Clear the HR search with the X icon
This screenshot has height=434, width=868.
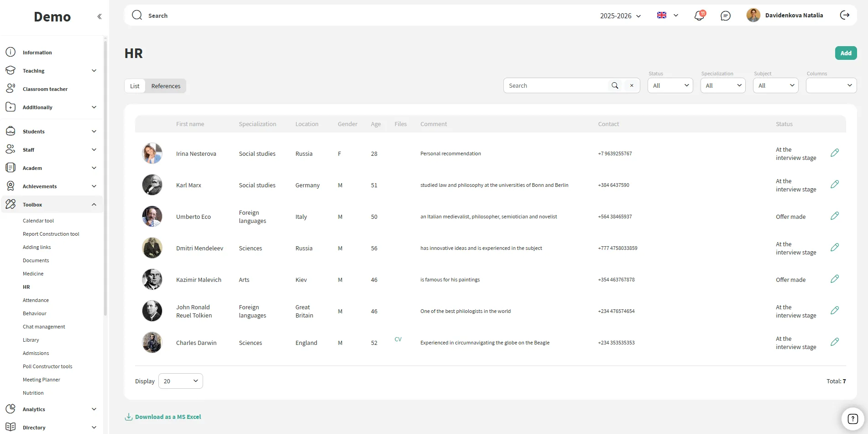click(632, 86)
